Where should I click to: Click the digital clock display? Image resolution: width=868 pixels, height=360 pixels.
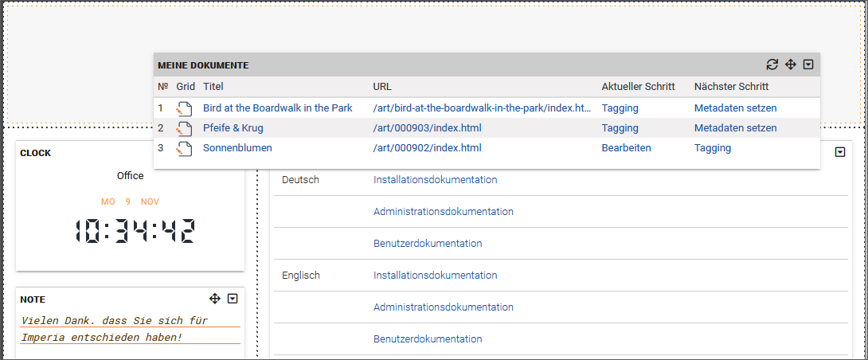[135, 231]
